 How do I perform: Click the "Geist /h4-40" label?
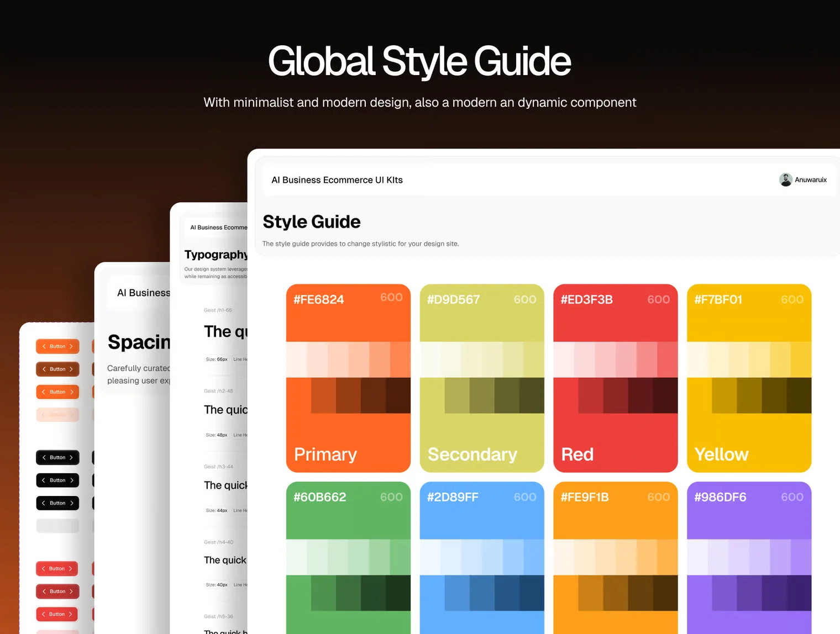click(x=218, y=542)
